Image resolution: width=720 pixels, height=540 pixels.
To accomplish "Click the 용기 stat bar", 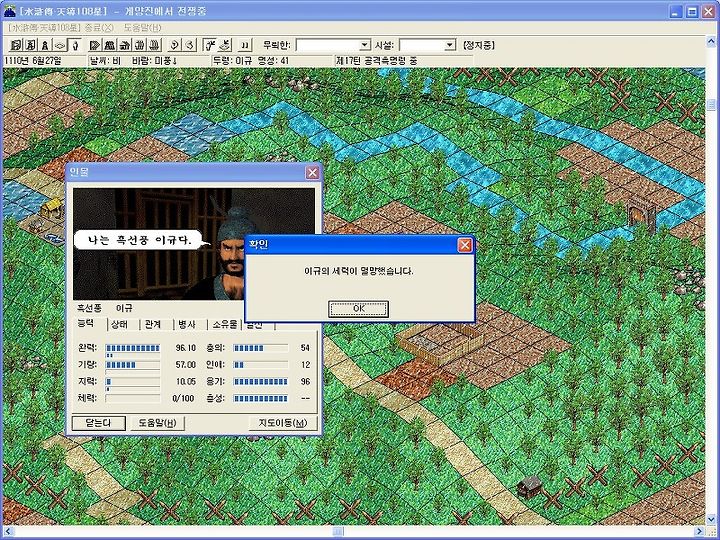I will pos(261,382).
